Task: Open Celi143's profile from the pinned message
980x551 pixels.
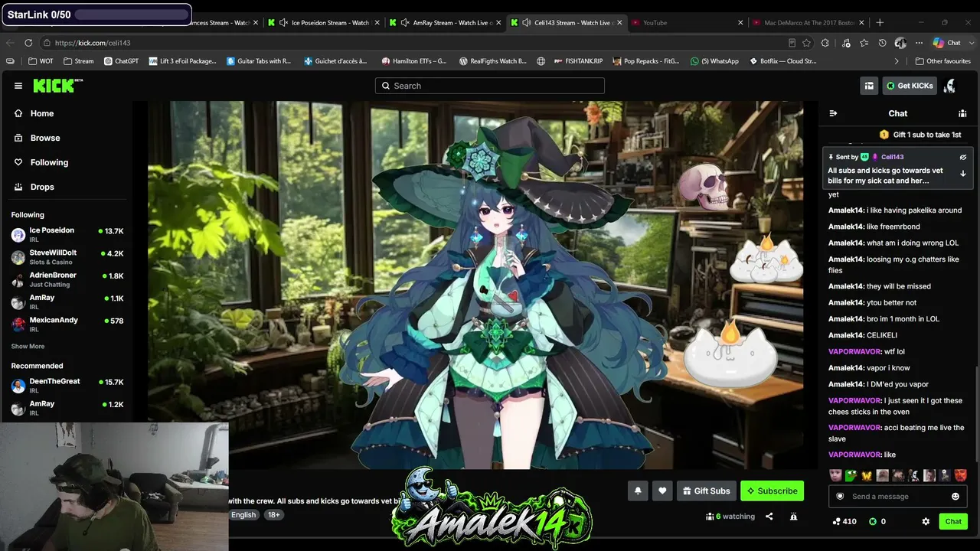Action: pyautogui.click(x=892, y=157)
